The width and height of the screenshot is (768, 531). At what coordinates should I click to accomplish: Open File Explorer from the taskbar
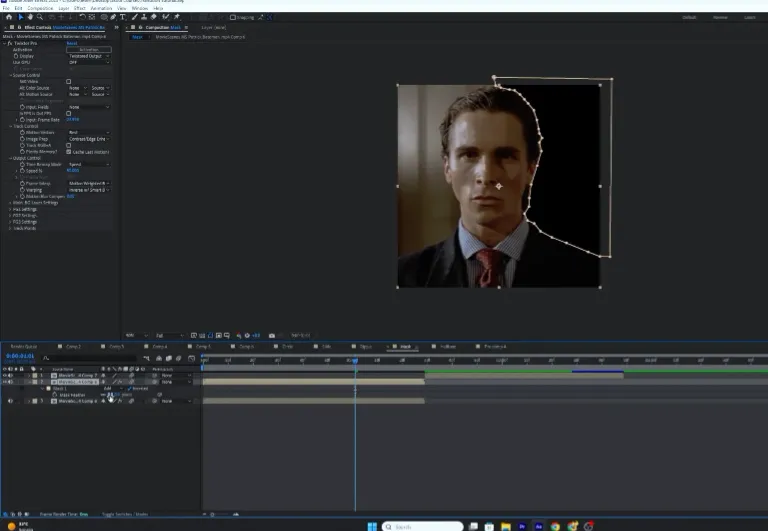tap(505, 526)
